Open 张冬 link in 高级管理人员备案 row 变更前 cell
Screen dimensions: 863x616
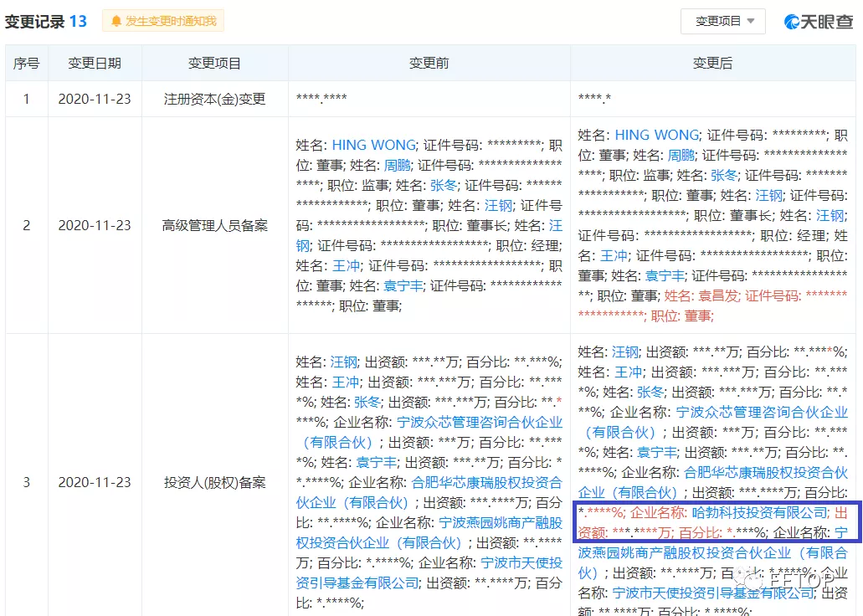[x=443, y=185]
